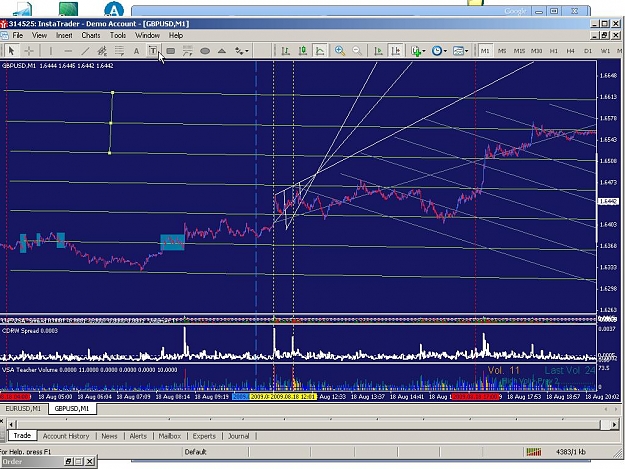Open the View menu
Viewport: 625px width, 469px height.
pyautogui.click(x=39, y=35)
